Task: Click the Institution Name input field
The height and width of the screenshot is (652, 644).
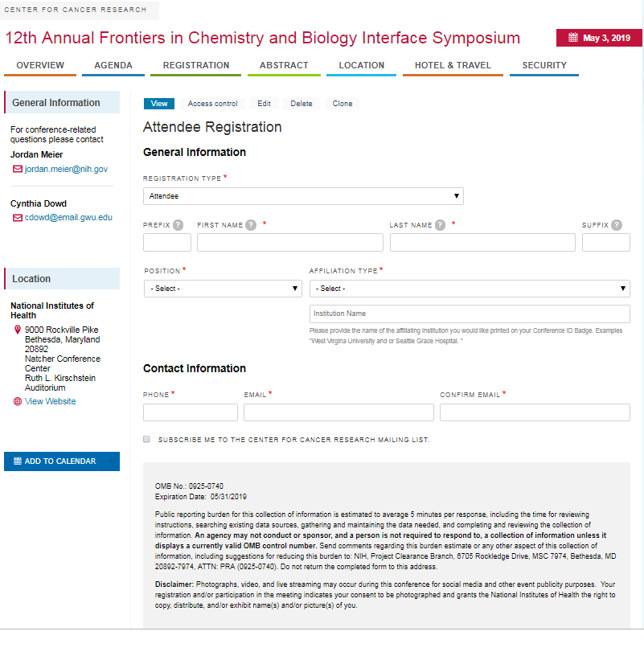Action: pyautogui.click(x=470, y=314)
